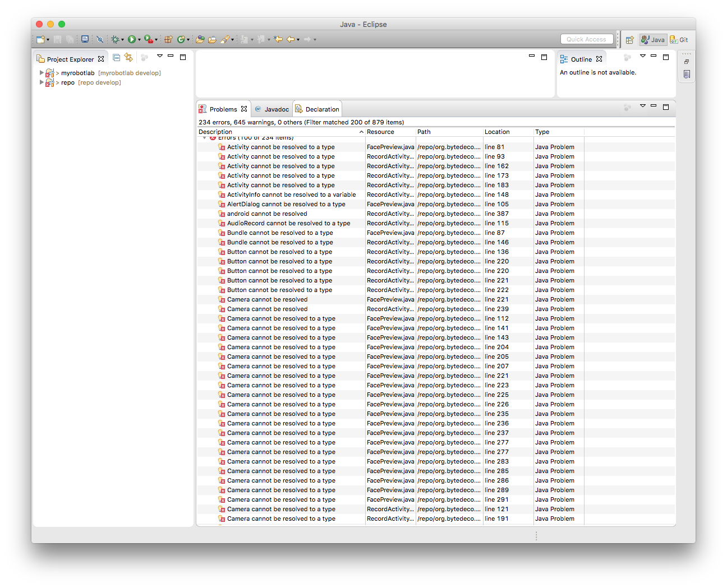The width and height of the screenshot is (727, 588).
Task: Click the Next Annotation icon
Action: coord(245,39)
